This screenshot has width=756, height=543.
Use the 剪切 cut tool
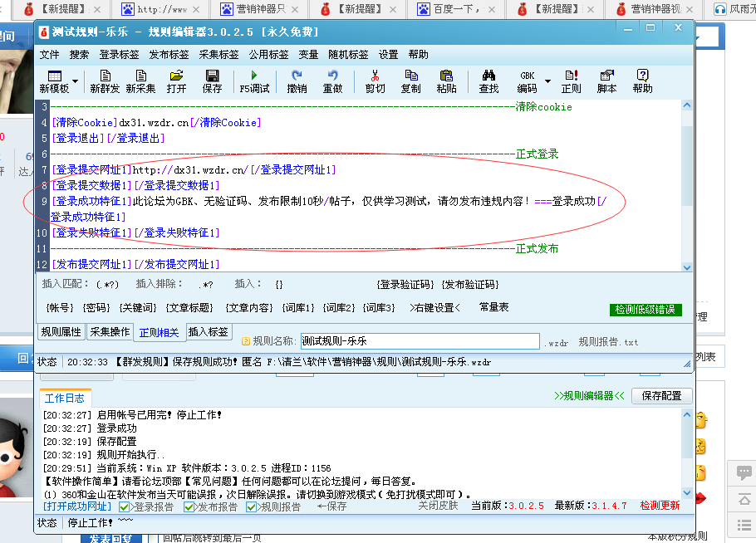click(x=374, y=83)
